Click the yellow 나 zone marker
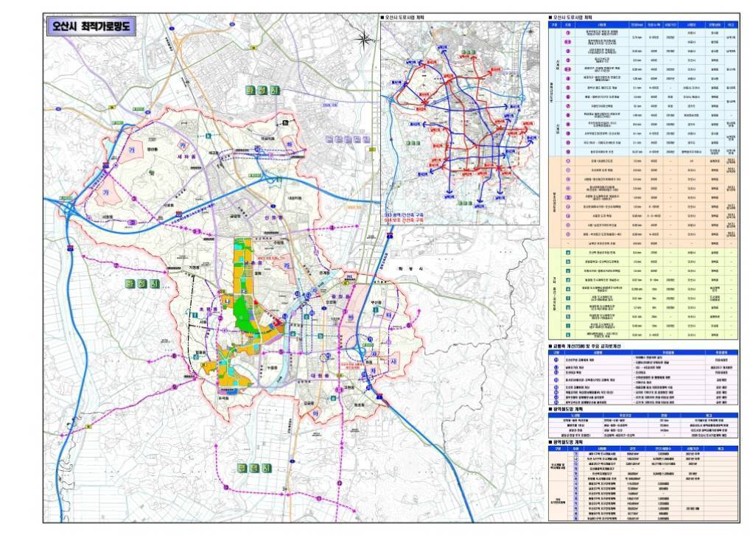 [x=228, y=301]
